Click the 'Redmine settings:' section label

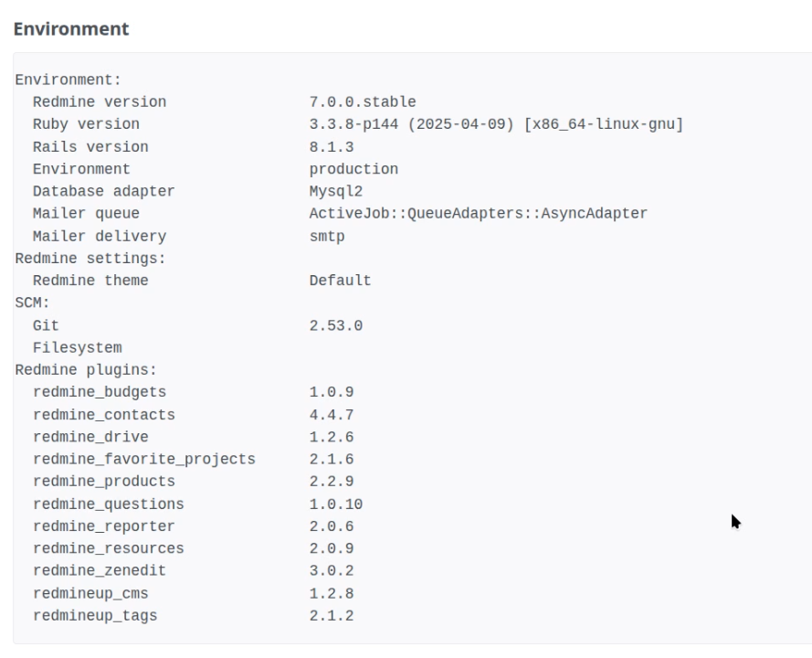coord(90,259)
